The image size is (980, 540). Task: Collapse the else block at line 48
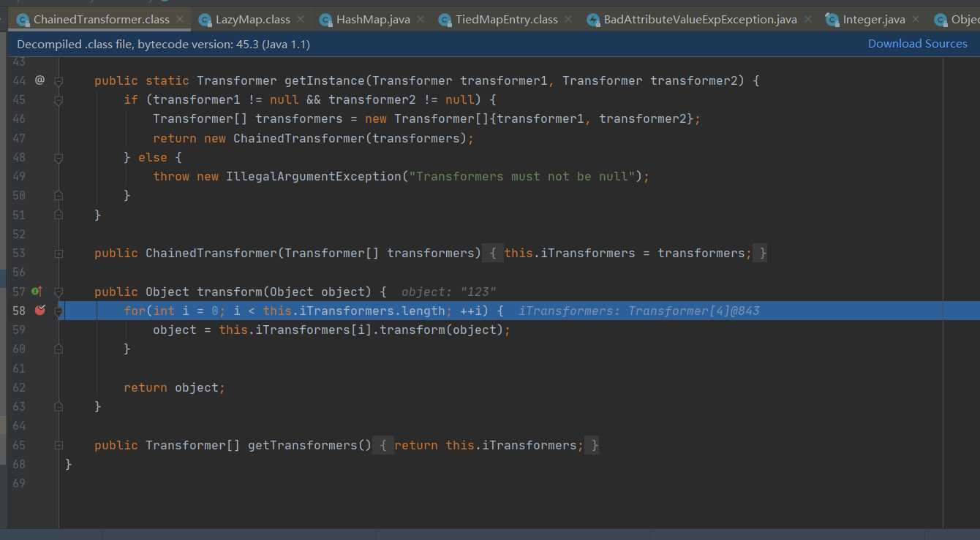click(x=59, y=157)
